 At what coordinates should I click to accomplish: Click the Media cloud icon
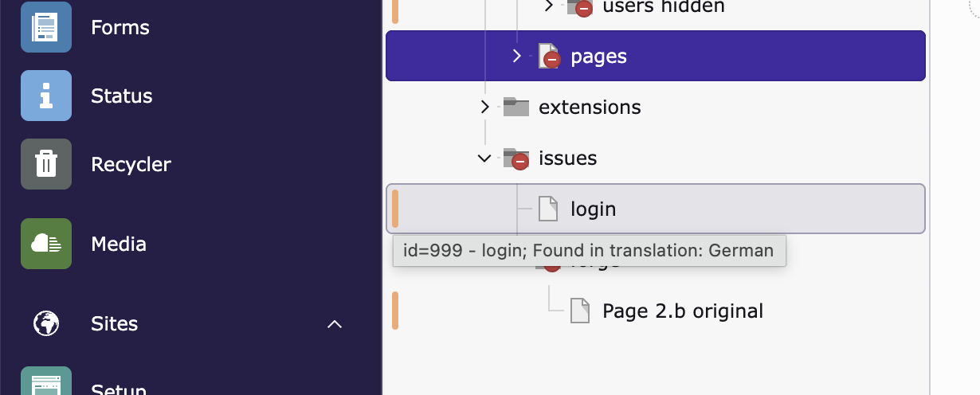46,244
